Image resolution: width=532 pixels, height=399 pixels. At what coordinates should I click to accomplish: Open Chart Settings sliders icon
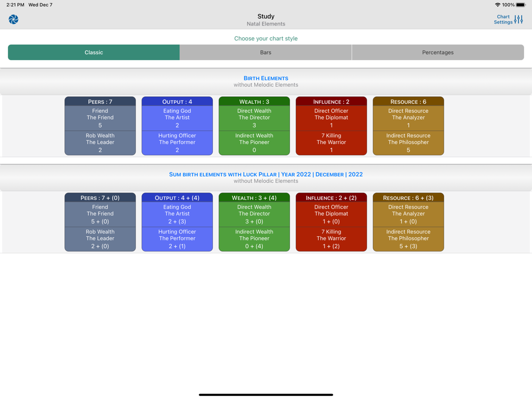click(x=518, y=19)
